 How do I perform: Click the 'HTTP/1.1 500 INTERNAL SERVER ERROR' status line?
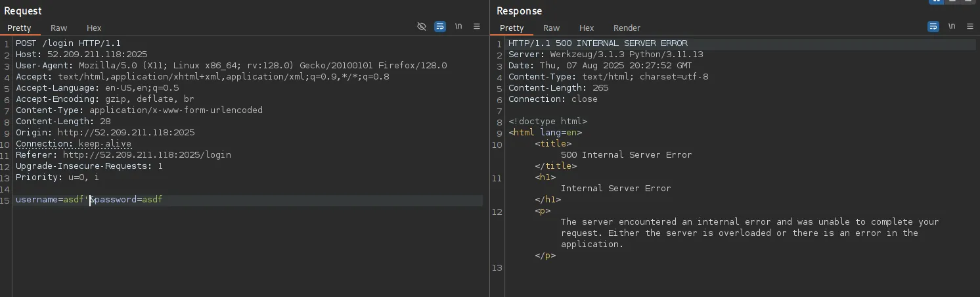[598, 43]
